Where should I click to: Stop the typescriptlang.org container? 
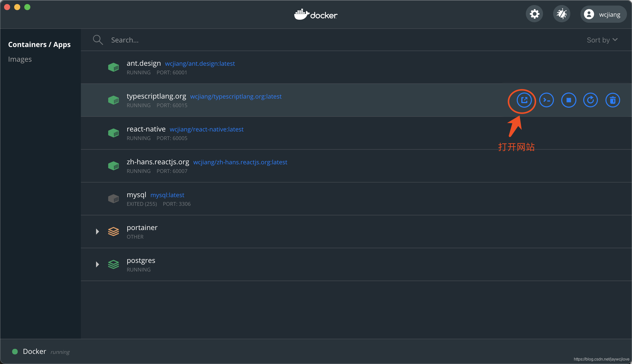coord(569,100)
